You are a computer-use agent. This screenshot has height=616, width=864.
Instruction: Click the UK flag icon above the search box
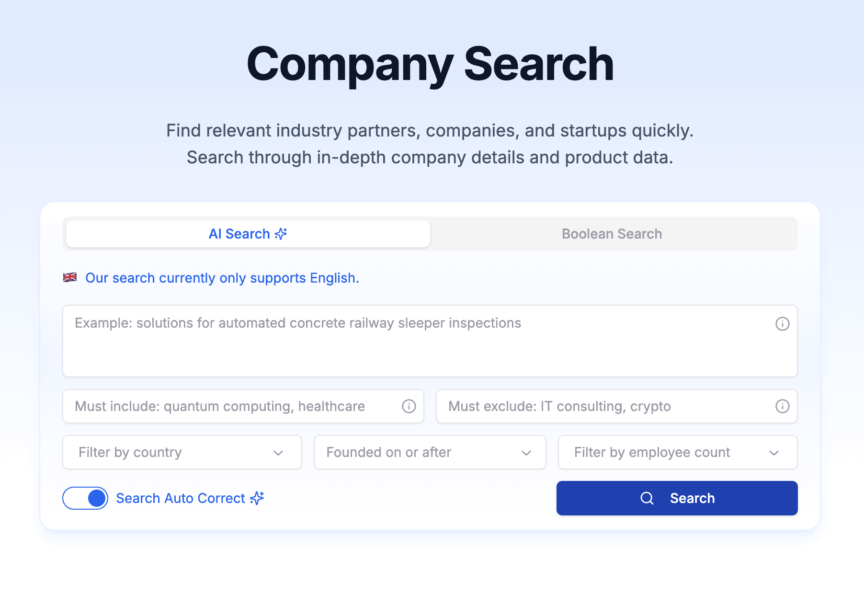pos(70,277)
